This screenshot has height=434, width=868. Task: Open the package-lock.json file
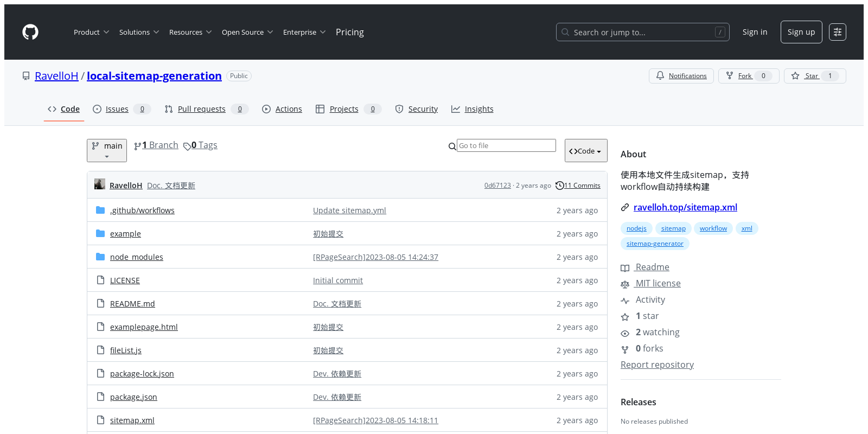click(x=142, y=374)
